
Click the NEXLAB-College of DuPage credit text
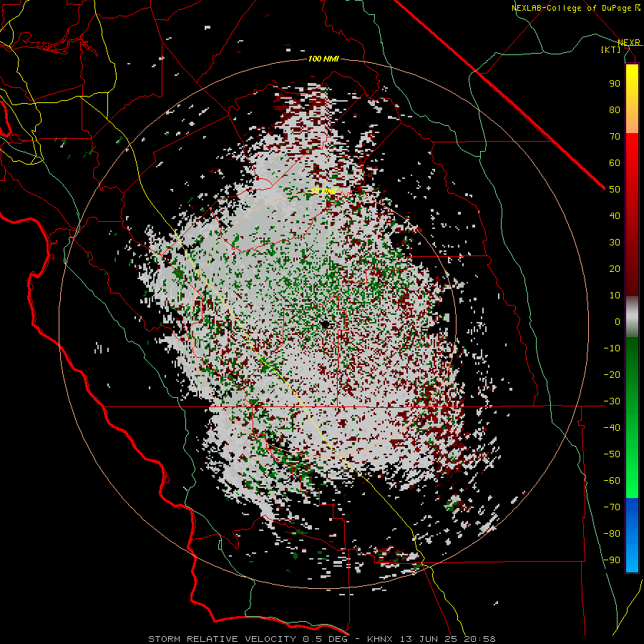tap(575, 8)
